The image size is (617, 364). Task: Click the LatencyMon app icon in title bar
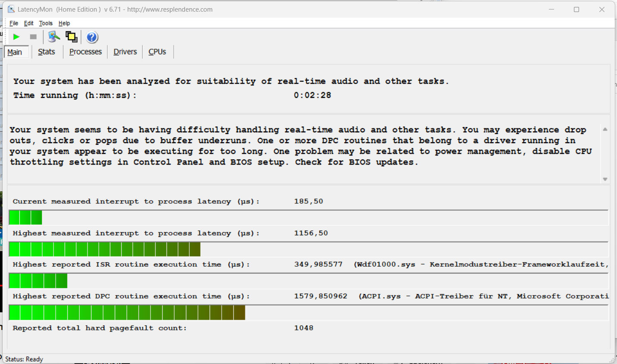click(x=11, y=9)
